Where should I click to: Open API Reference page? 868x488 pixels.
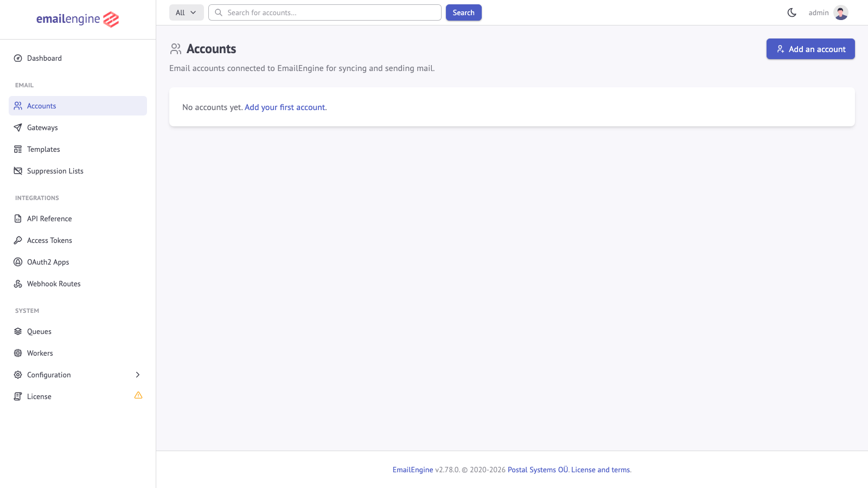coord(78,219)
